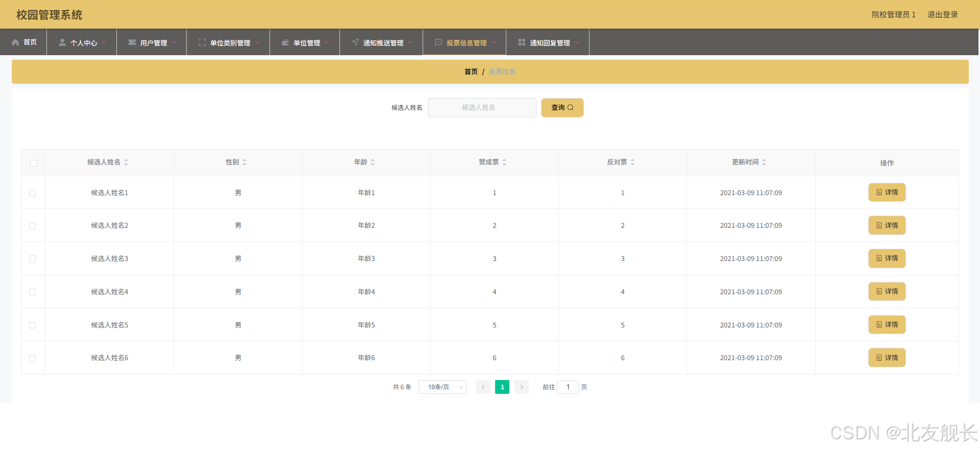Check the box for 候选人姓名3

tap(33, 259)
